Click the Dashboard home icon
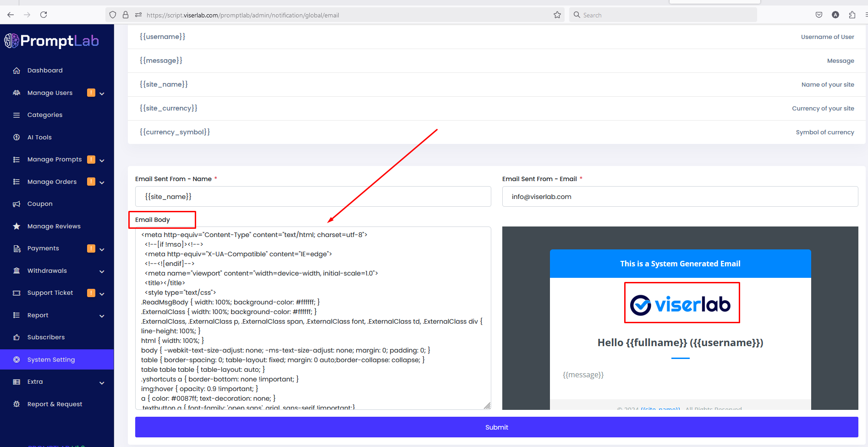The width and height of the screenshot is (868, 447). click(16, 71)
